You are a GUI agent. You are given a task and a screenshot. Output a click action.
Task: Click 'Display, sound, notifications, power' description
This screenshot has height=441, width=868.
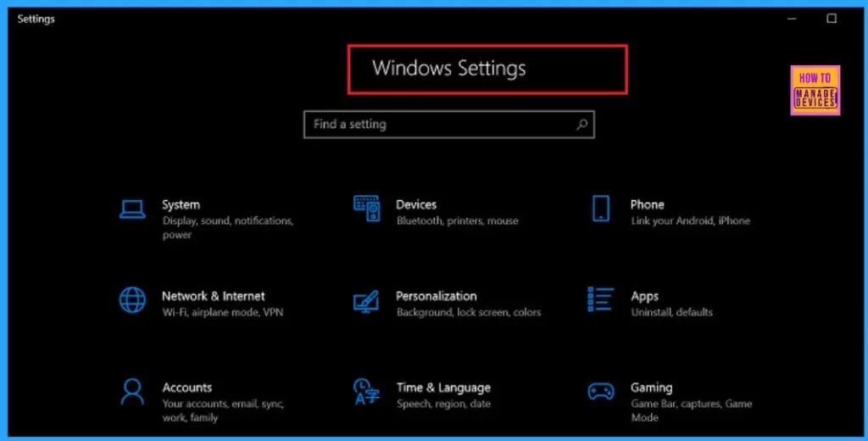pos(228,227)
